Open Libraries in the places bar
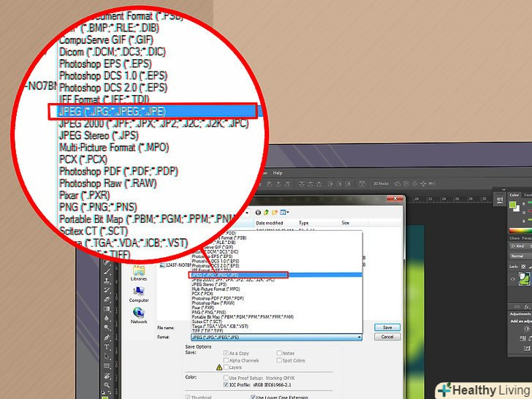The image size is (532, 399). click(139, 273)
